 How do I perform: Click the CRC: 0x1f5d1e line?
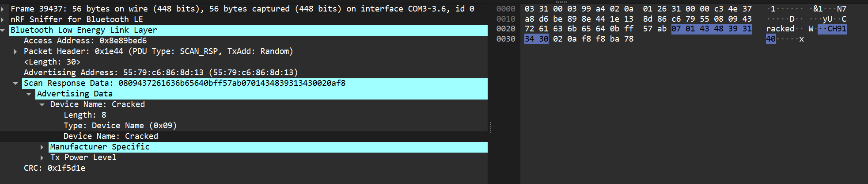pyautogui.click(x=54, y=168)
